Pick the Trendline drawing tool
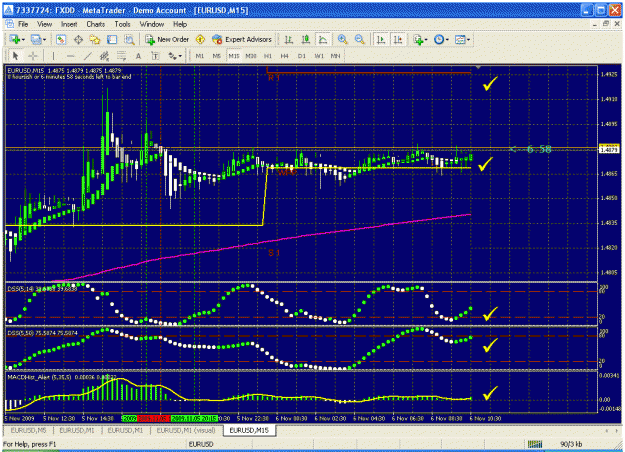 click(87, 56)
